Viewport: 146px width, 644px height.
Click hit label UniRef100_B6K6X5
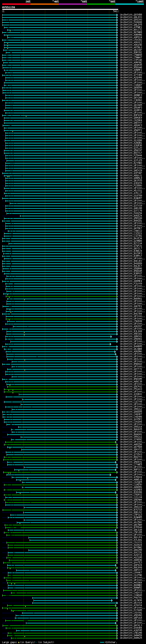coord(131,429)
